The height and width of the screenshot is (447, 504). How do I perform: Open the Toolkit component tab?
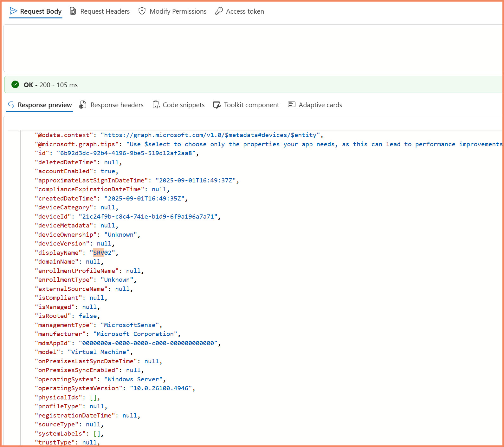click(x=246, y=105)
